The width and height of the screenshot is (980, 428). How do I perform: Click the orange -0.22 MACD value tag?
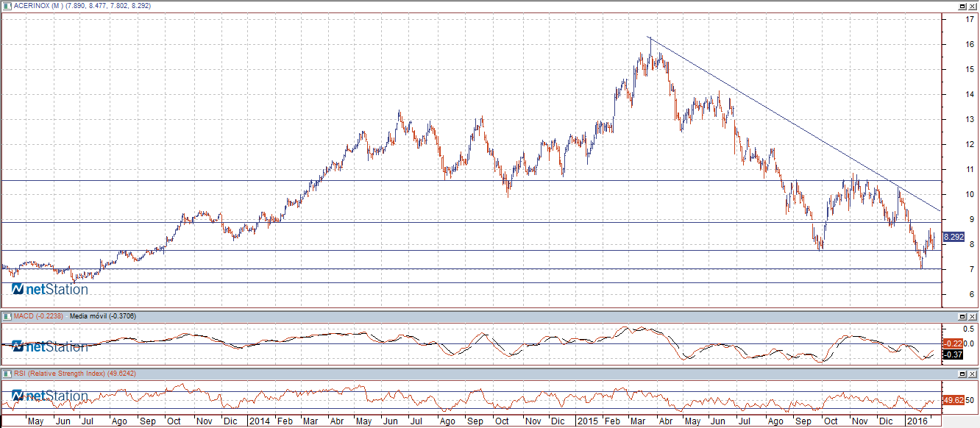pos(954,343)
